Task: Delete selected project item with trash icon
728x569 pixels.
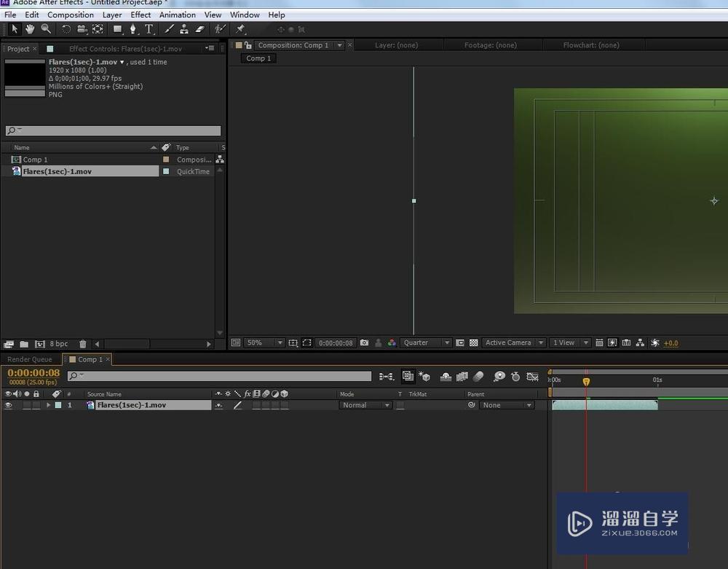Action: 83,344
